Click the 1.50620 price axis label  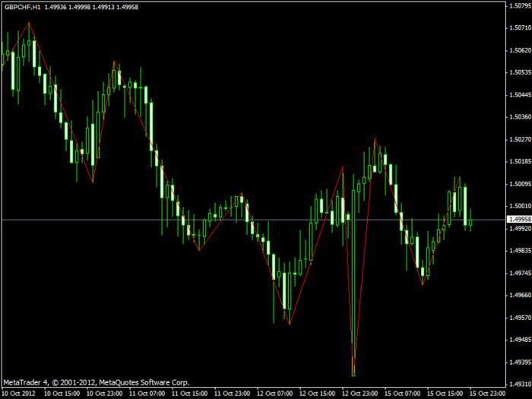tap(520, 50)
